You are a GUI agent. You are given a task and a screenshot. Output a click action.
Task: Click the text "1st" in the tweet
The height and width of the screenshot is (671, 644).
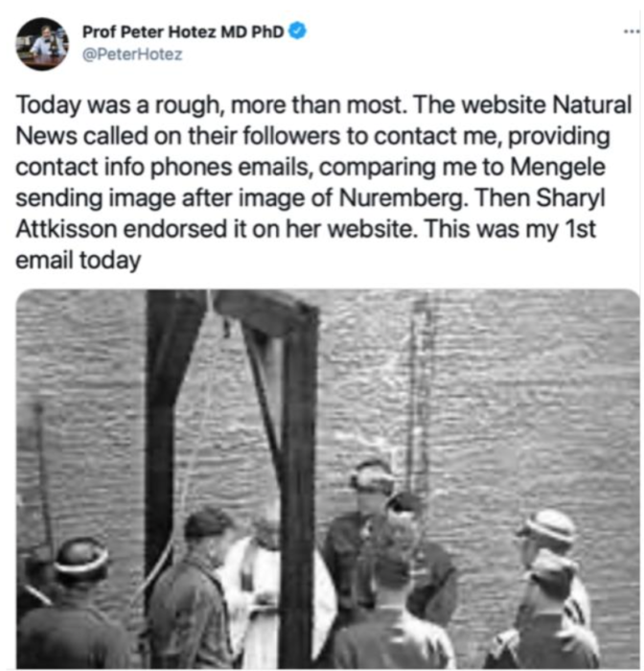coord(580,229)
